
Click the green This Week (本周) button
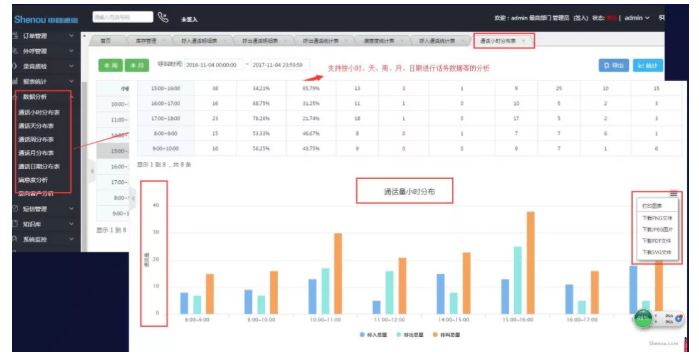[111, 65]
